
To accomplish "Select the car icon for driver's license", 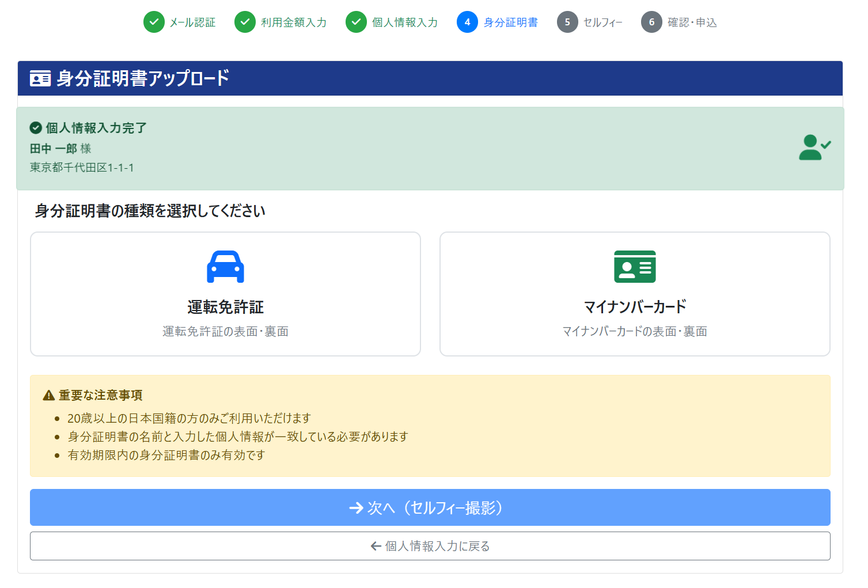I will (225, 266).
